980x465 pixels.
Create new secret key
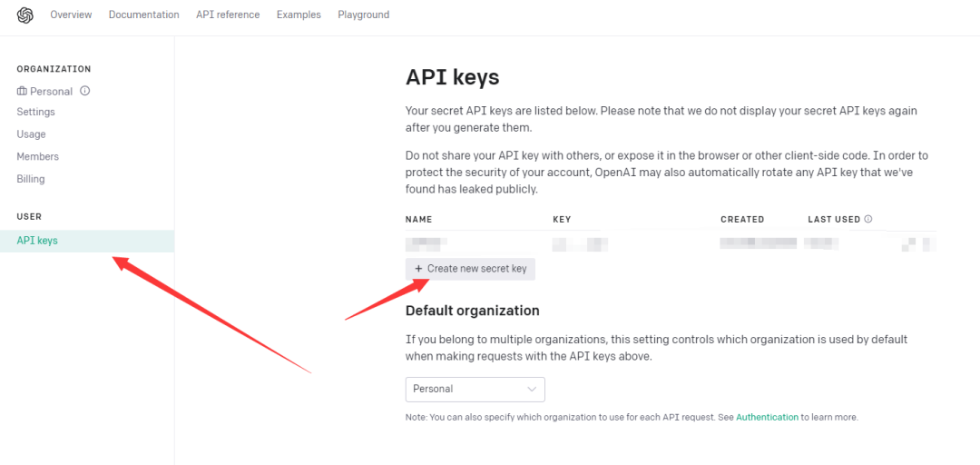click(470, 269)
